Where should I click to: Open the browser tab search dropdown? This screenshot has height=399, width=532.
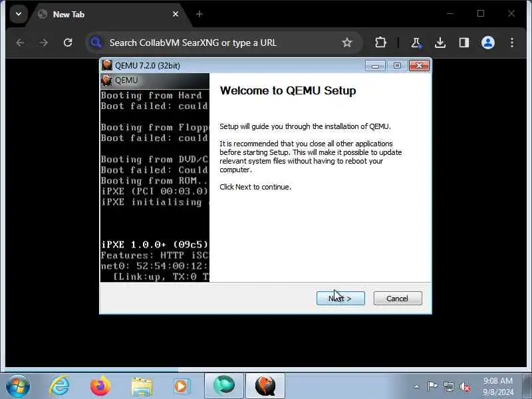19,14
